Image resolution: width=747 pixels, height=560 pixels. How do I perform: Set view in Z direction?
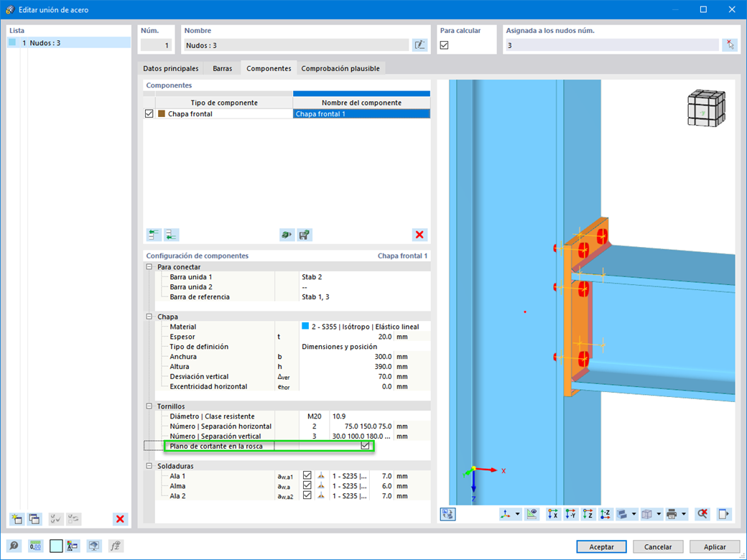pyautogui.click(x=588, y=514)
